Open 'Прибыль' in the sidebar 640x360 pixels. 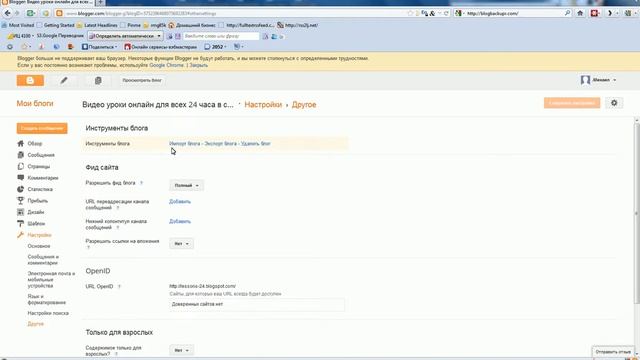point(38,201)
